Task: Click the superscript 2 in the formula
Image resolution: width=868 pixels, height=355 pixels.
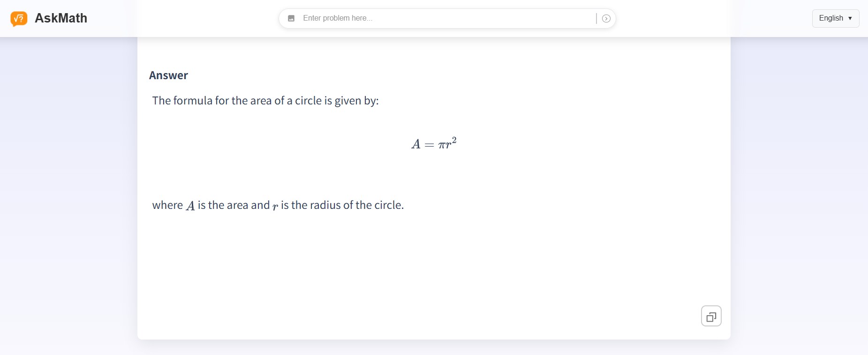Action: 454,140
